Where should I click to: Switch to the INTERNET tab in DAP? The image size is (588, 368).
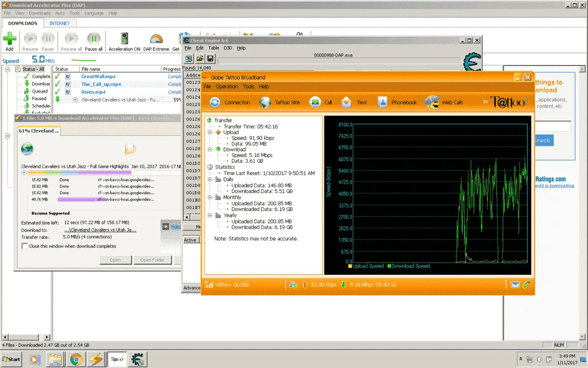tap(59, 23)
